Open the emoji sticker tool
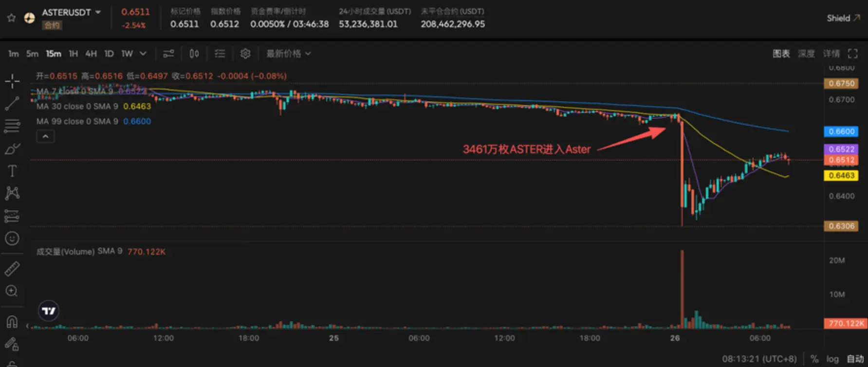The width and height of the screenshot is (868, 367). [x=12, y=238]
